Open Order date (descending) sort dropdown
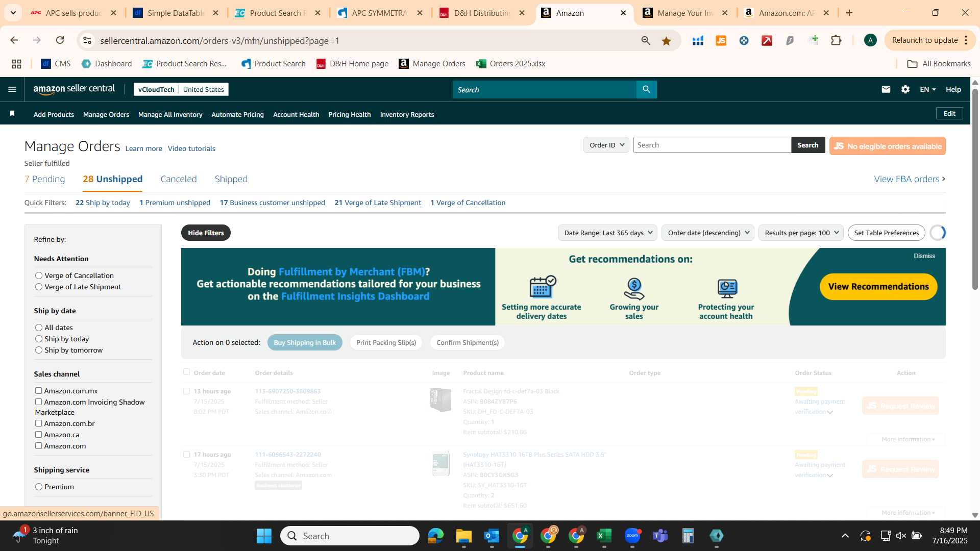 [x=708, y=233]
